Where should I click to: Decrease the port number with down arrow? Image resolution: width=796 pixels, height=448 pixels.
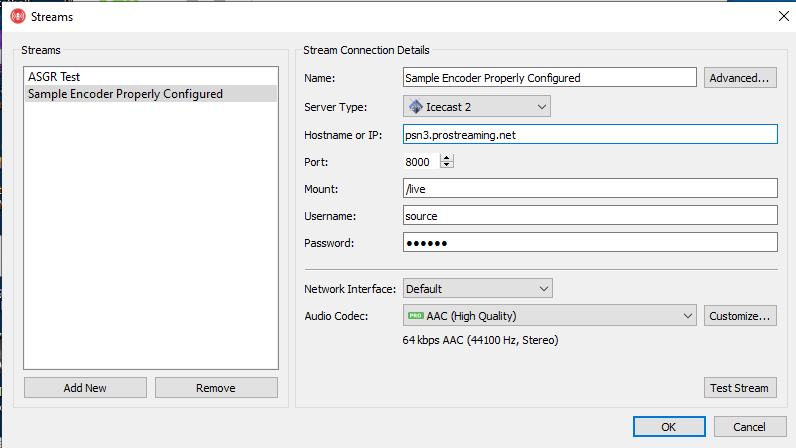pyautogui.click(x=446, y=165)
